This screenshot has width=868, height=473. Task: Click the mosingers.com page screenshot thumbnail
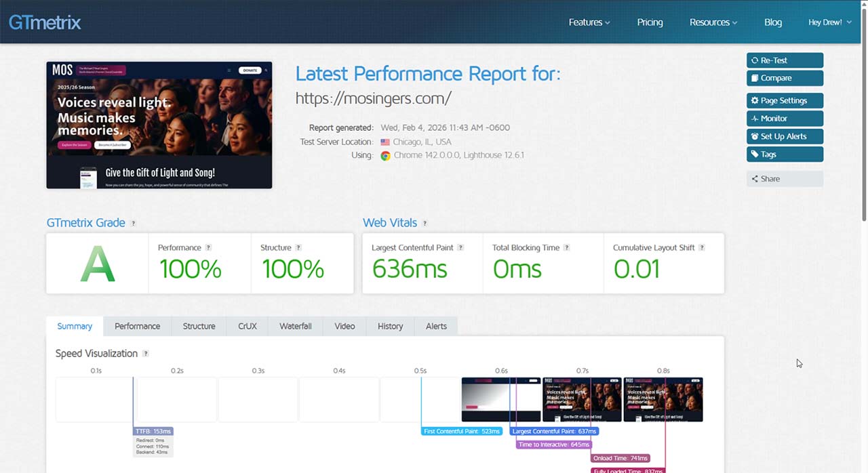point(159,125)
